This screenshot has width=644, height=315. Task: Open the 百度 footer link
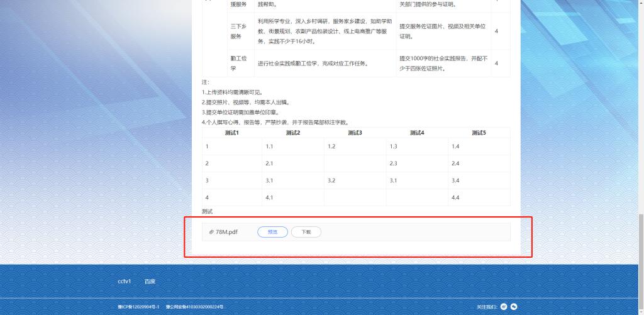coord(150,281)
